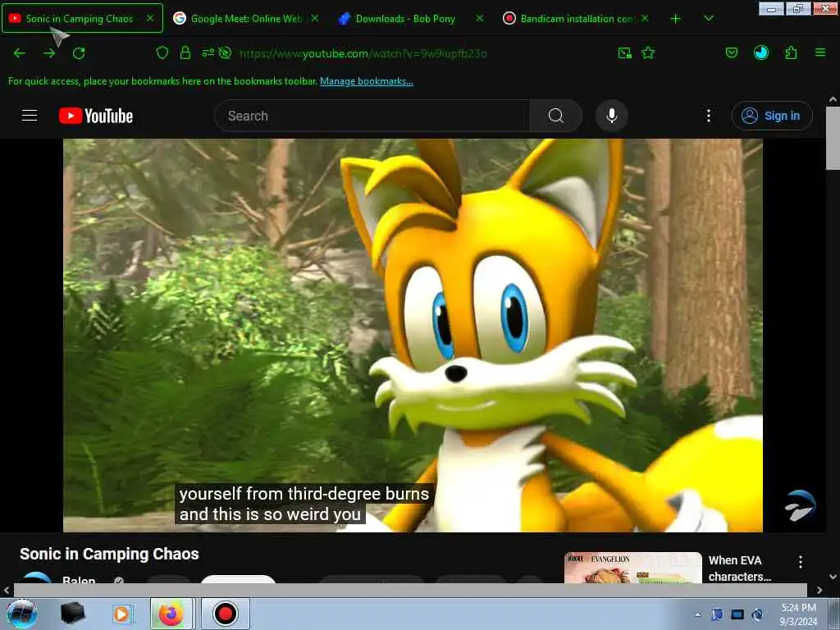
Task: Open the Firefox application menu
Action: tap(820, 52)
